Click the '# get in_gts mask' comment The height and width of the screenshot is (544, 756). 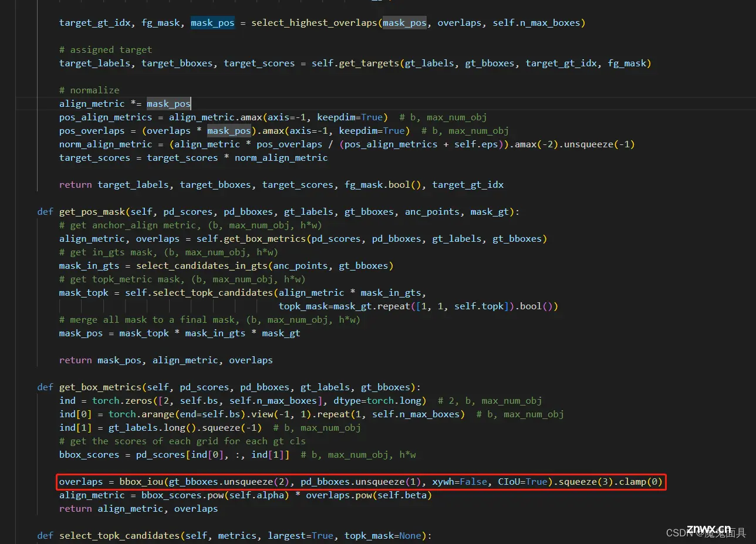tap(168, 252)
